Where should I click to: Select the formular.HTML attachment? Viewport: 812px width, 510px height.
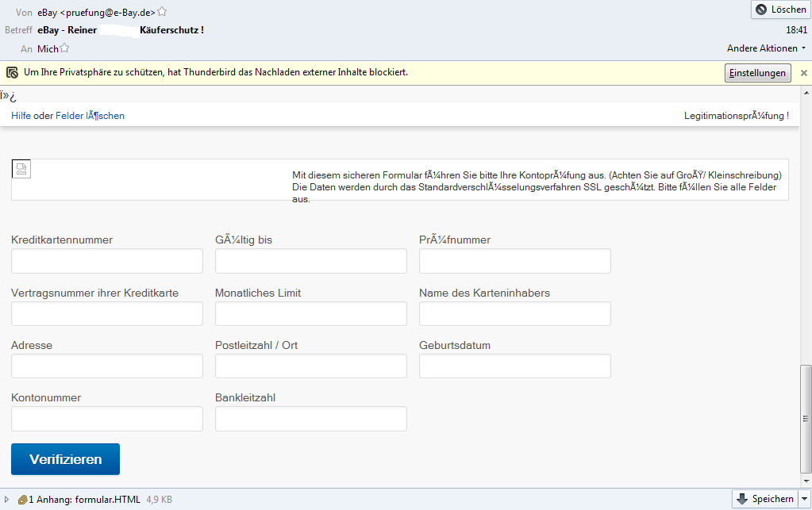pyautogui.click(x=107, y=500)
